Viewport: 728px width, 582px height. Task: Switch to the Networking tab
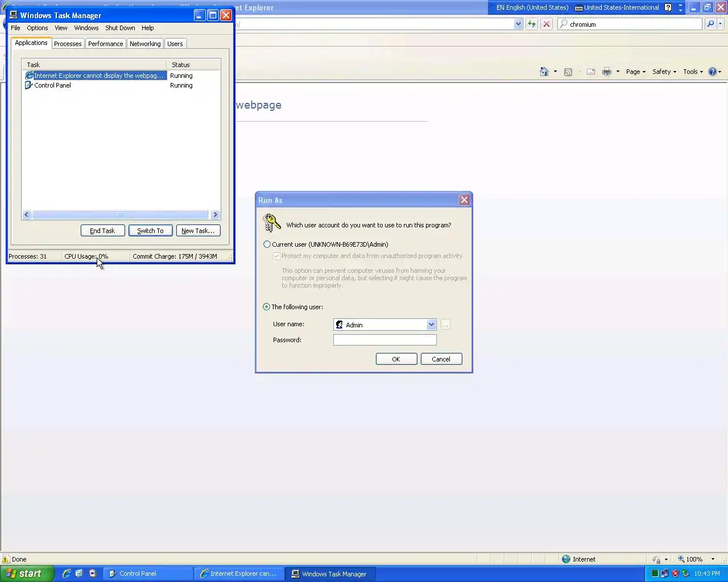pos(145,44)
